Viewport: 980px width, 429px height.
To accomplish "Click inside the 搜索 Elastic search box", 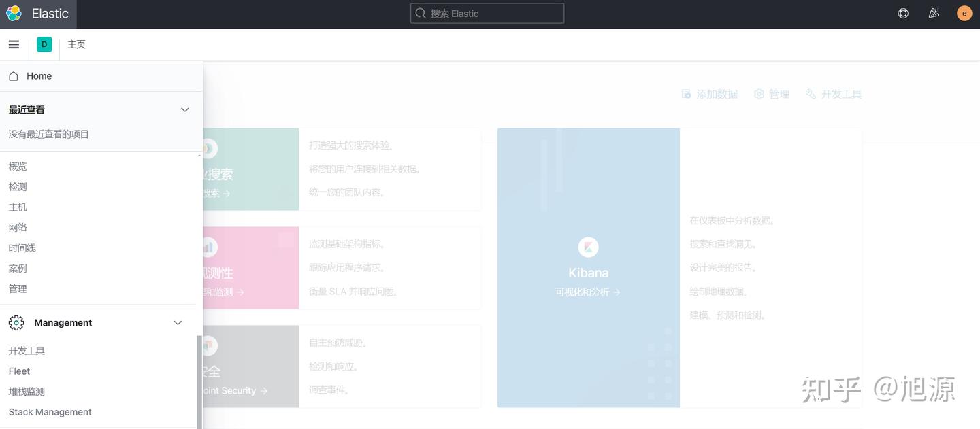I will [x=487, y=12].
